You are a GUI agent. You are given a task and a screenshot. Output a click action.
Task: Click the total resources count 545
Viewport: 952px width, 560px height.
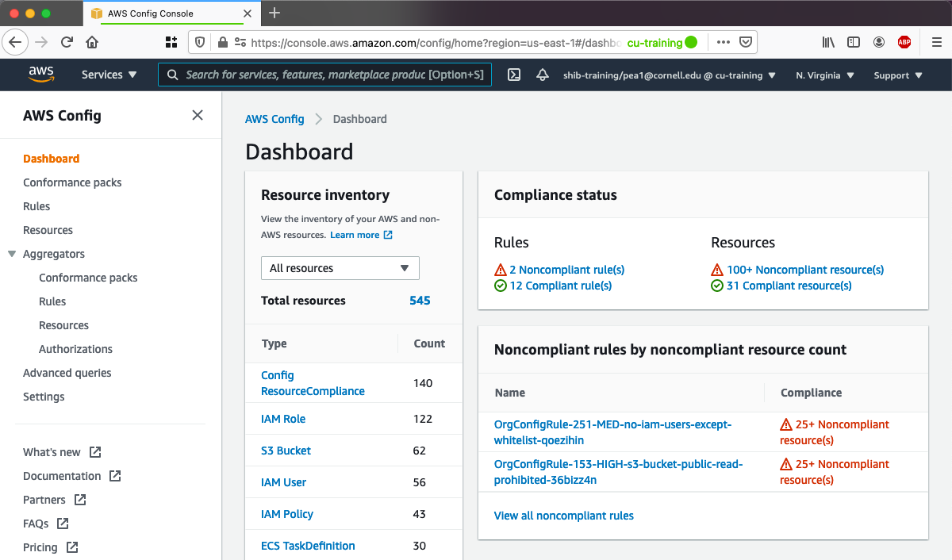420,301
